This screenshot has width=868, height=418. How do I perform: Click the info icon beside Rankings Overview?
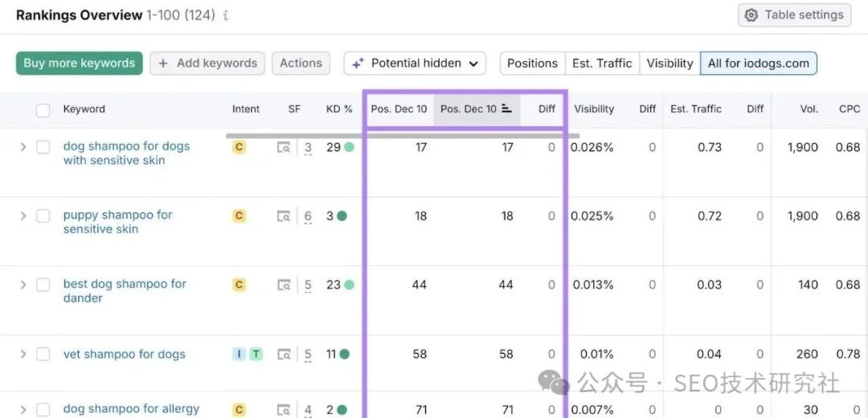pos(225,15)
